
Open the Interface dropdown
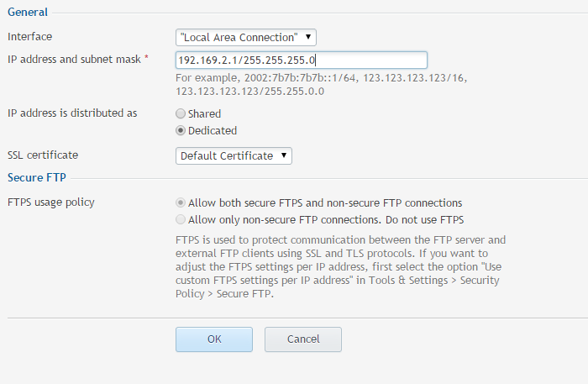click(245, 37)
